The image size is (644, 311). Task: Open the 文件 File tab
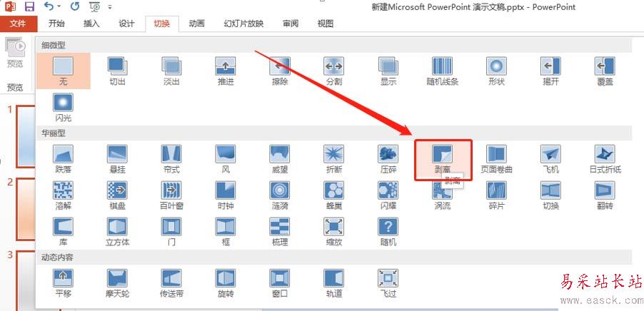coord(19,24)
